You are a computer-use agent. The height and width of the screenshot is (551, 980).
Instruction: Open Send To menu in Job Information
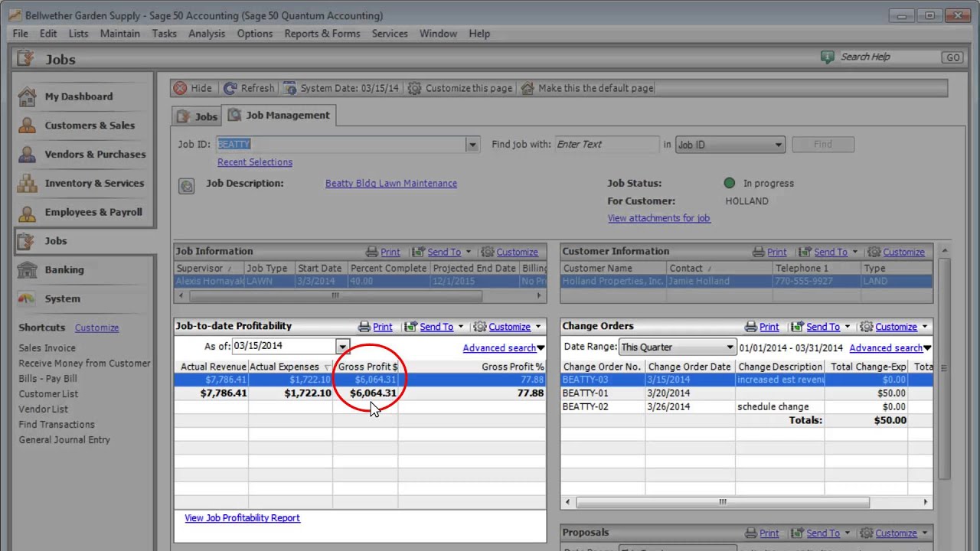click(x=442, y=252)
